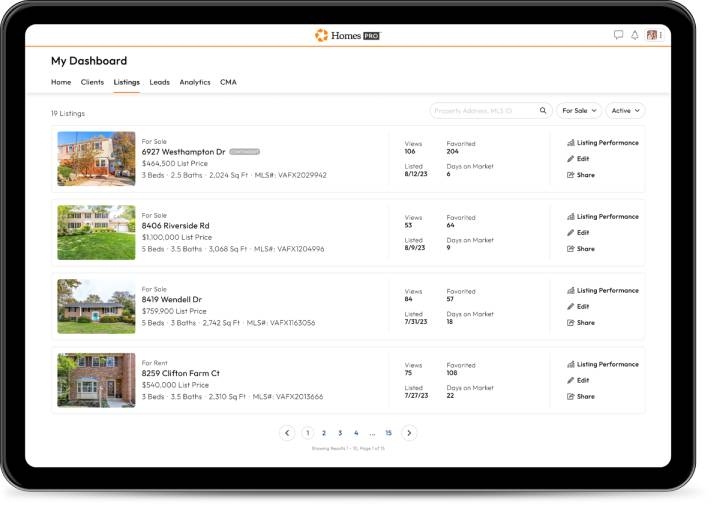Switch to the Leads tab
This screenshot has width=720, height=523.
coord(159,82)
